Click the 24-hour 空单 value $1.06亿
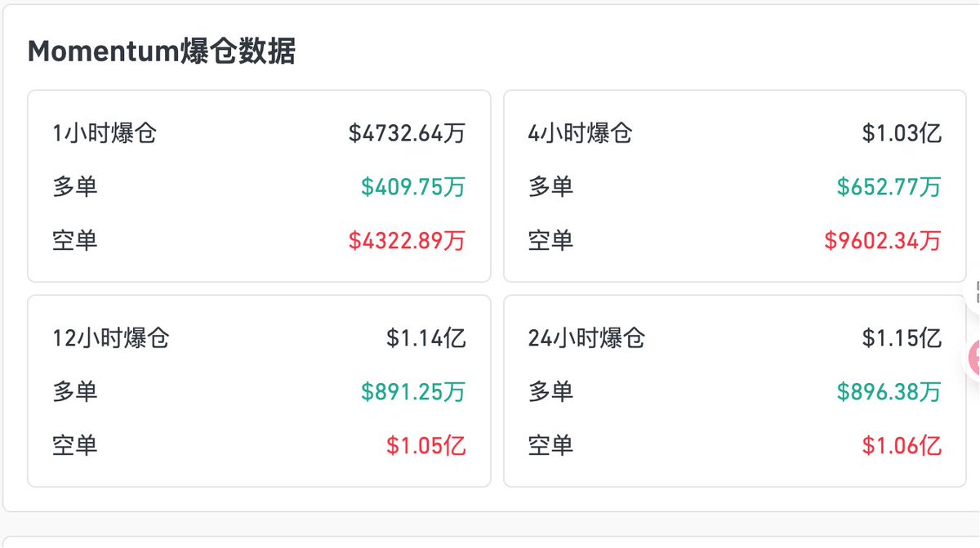 click(x=902, y=446)
